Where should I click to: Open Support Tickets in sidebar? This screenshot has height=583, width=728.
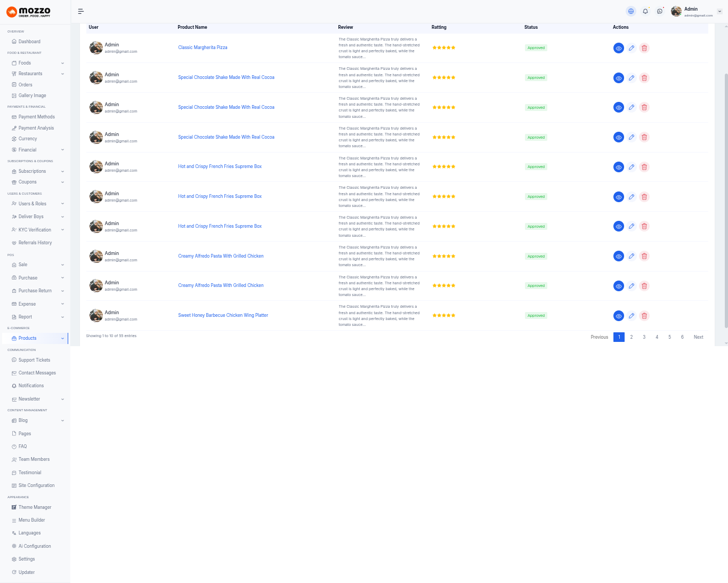[34, 360]
